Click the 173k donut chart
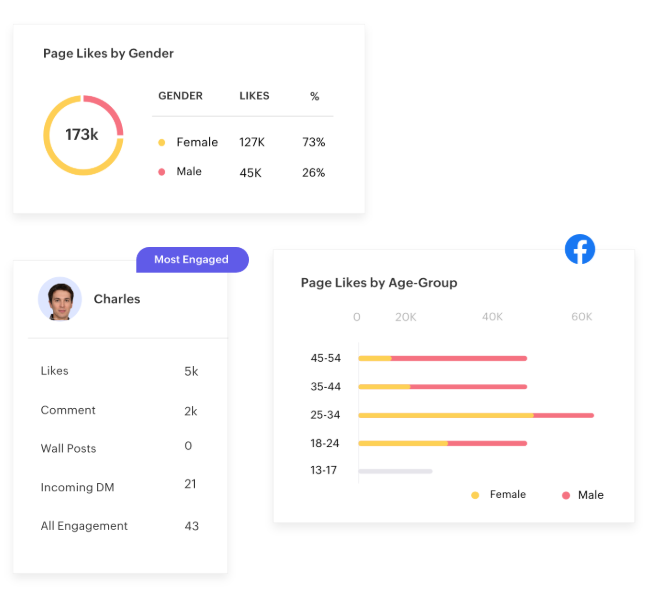 tap(83, 135)
